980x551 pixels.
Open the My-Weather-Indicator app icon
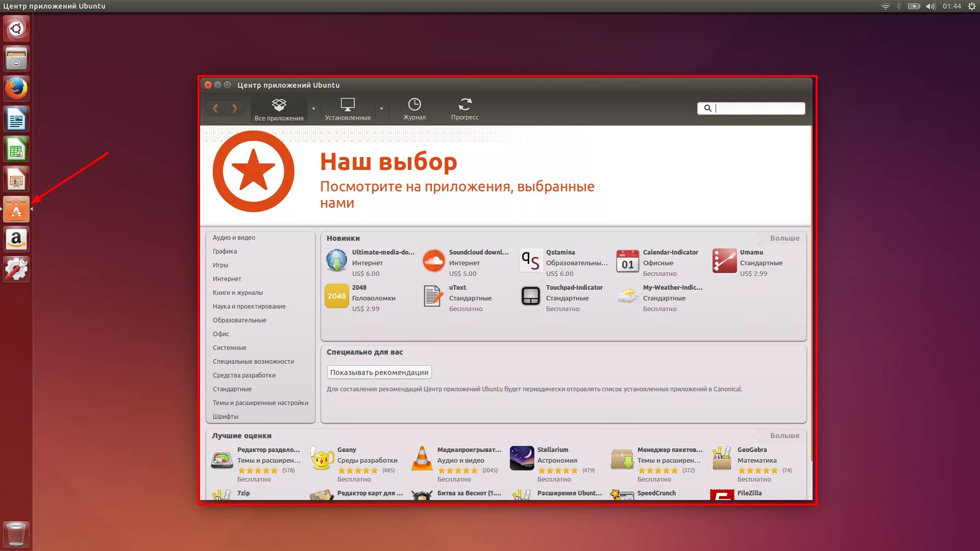[x=627, y=296]
